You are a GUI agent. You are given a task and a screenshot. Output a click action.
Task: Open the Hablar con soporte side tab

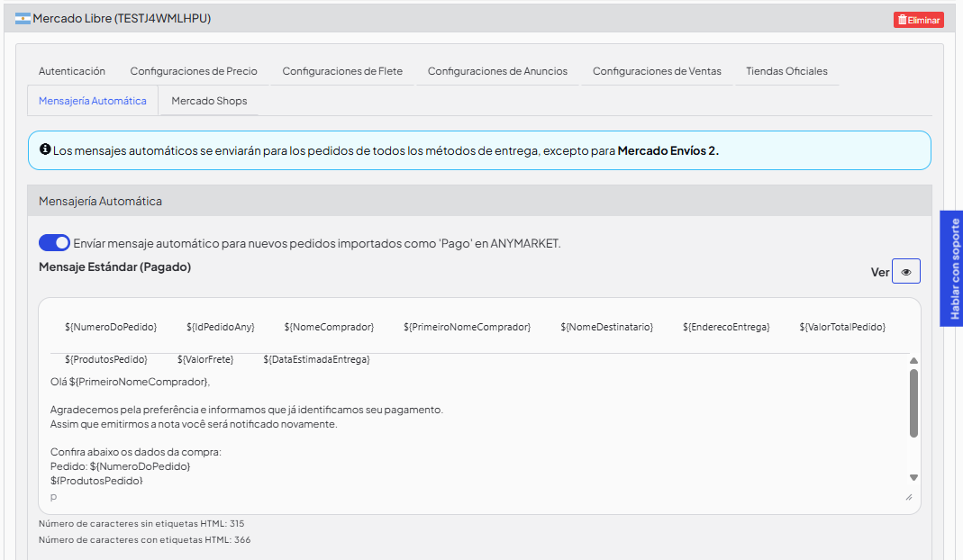point(953,268)
